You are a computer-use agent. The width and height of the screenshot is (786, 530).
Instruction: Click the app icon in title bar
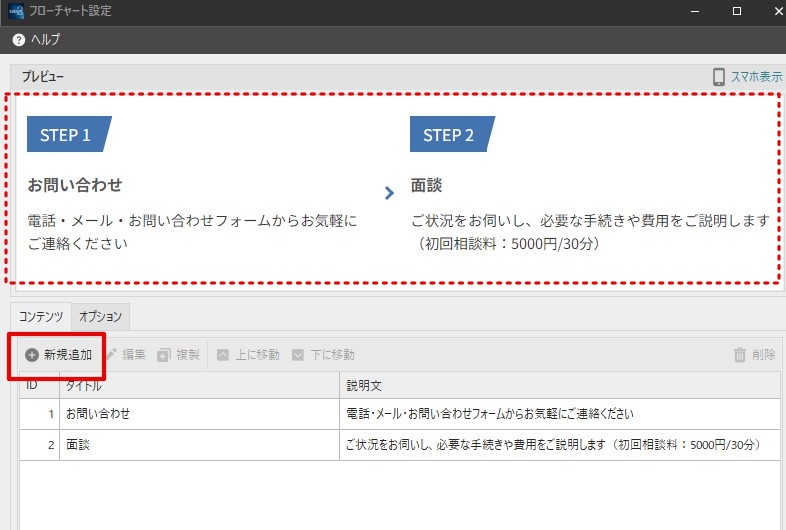(x=16, y=11)
